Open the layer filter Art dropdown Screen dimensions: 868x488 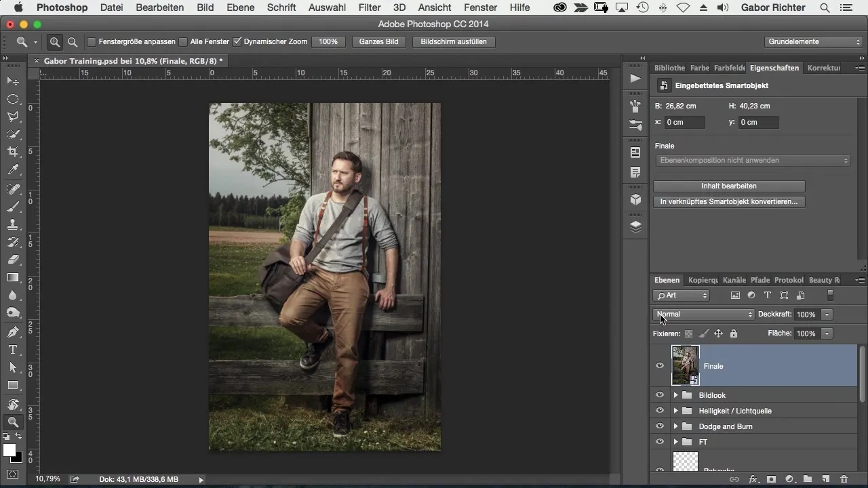tap(682, 296)
